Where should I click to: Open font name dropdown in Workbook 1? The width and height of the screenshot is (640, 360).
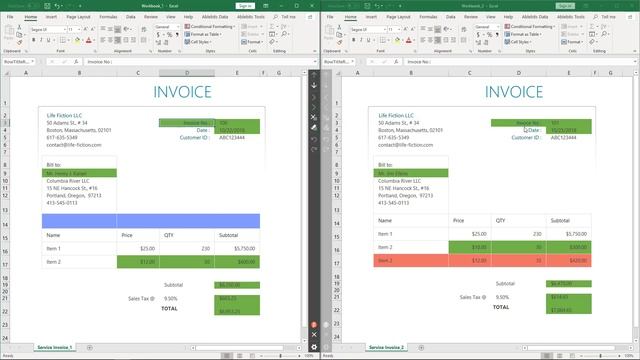(x=64, y=30)
